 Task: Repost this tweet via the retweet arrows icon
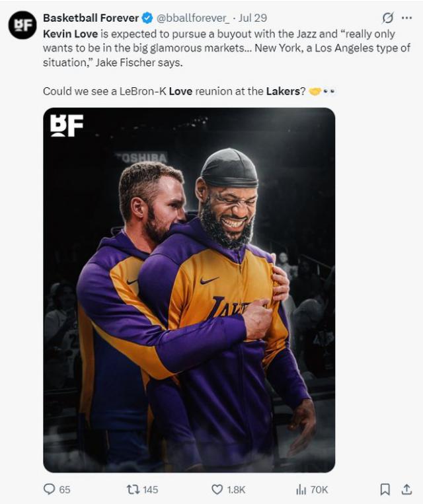tap(132, 489)
